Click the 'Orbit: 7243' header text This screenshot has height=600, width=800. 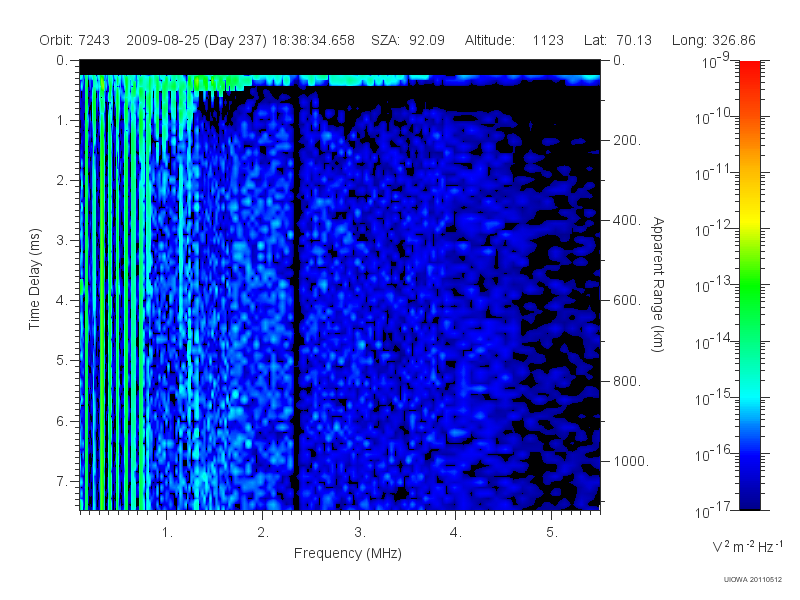pos(74,40)
